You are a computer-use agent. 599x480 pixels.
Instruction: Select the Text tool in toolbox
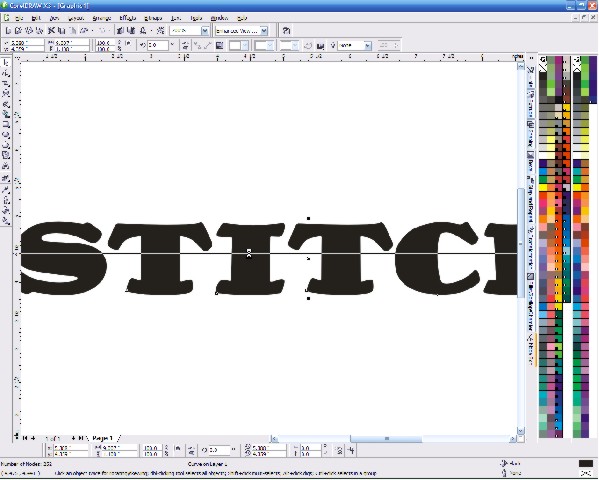click(x=6, y=166)
